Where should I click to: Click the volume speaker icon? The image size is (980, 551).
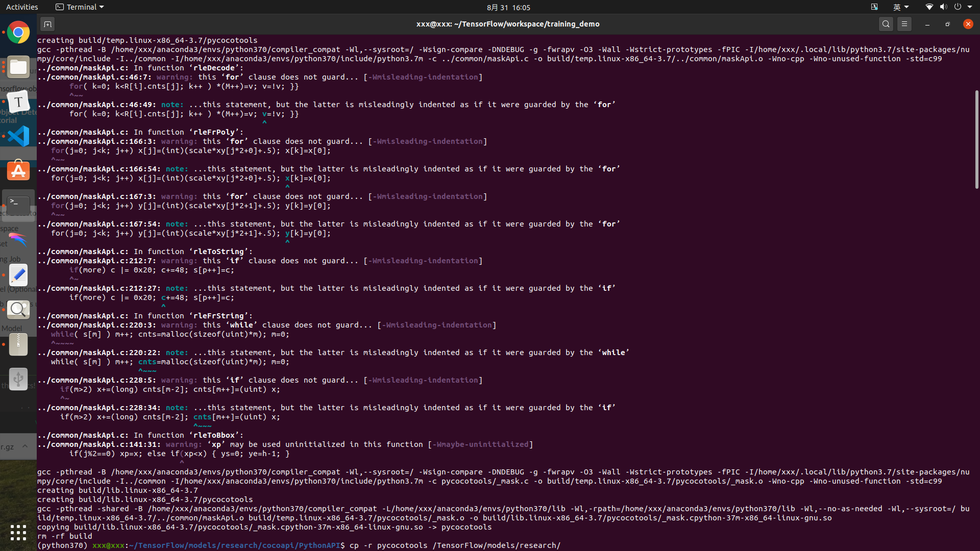[x=943, y=7]
